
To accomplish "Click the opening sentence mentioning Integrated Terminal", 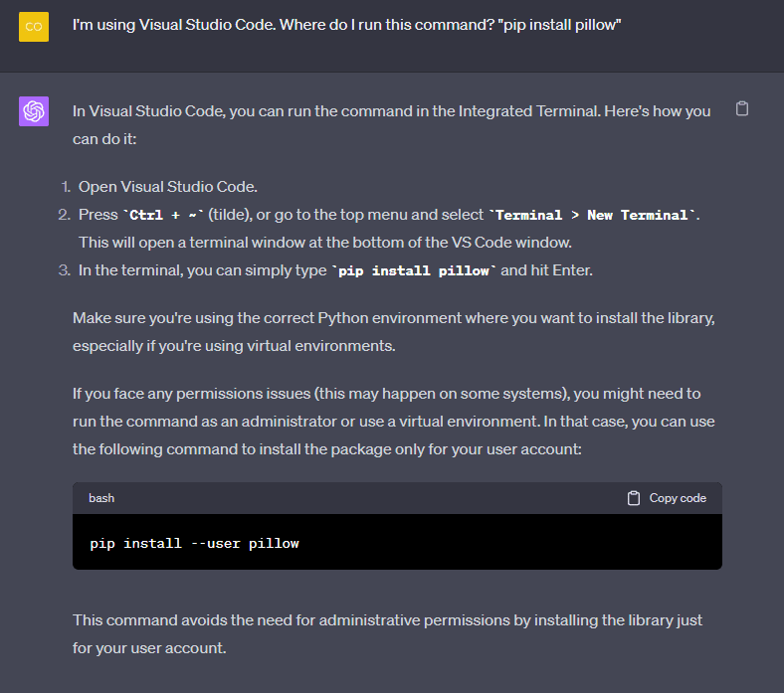I will point(391,125).
